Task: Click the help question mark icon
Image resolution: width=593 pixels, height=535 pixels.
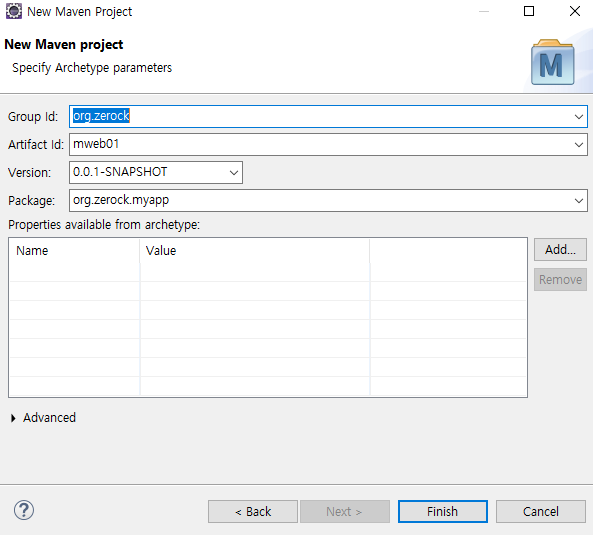Action: click(24, 510)
